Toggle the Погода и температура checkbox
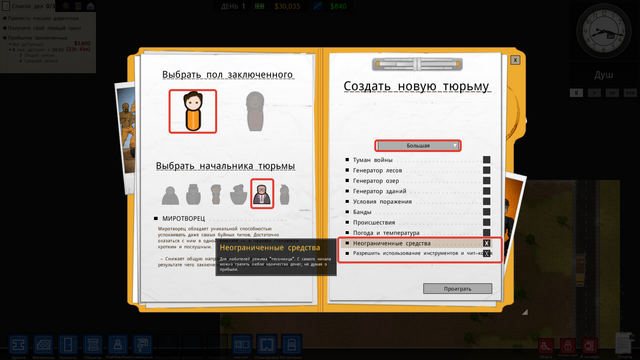Viewport: 640px width, 360px height. click(x=487, y=233)
